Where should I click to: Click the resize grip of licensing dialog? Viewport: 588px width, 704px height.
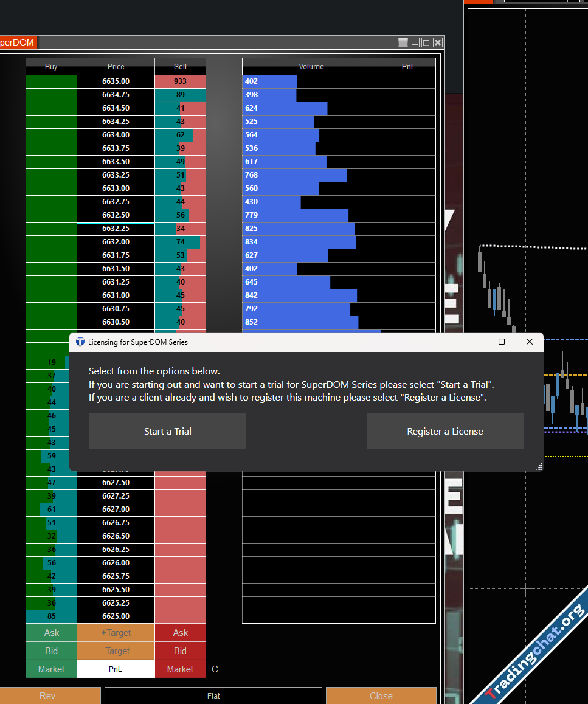point(538,466)
